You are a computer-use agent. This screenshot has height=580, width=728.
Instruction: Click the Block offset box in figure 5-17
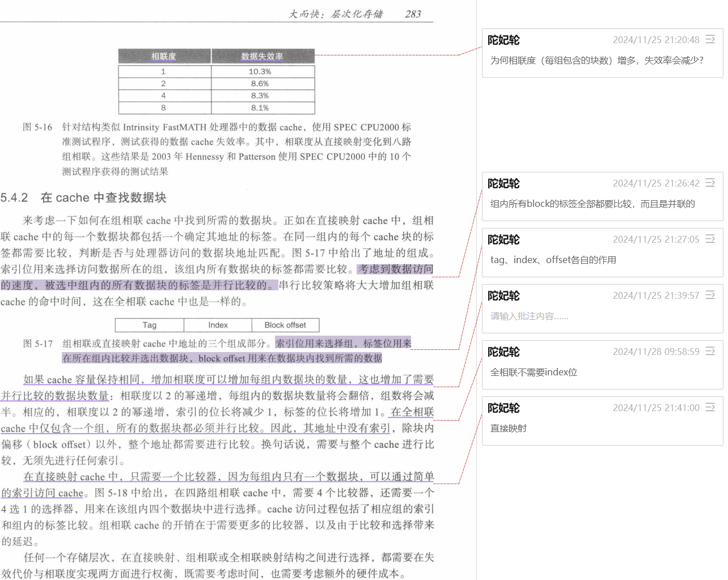coord(285,325)
